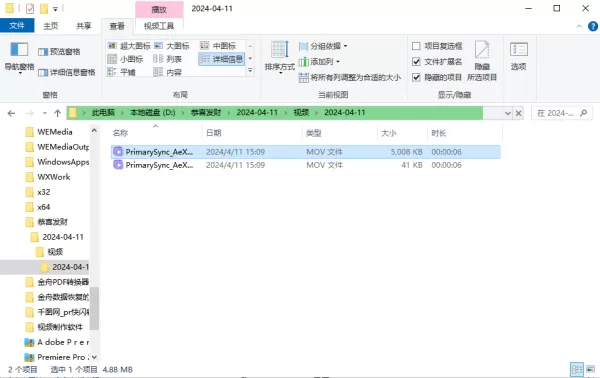Viewport: 600px width, 378px height.
Task: Enable the 项目复选框 checkbox
Action: (x=416, y=46)
